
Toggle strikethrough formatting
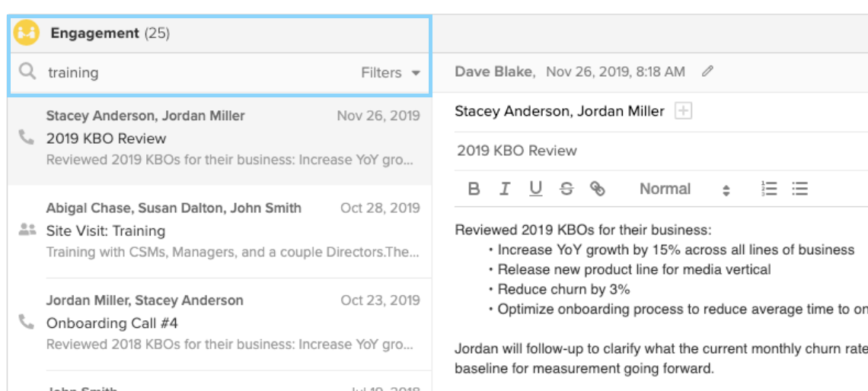pos(566,189)
